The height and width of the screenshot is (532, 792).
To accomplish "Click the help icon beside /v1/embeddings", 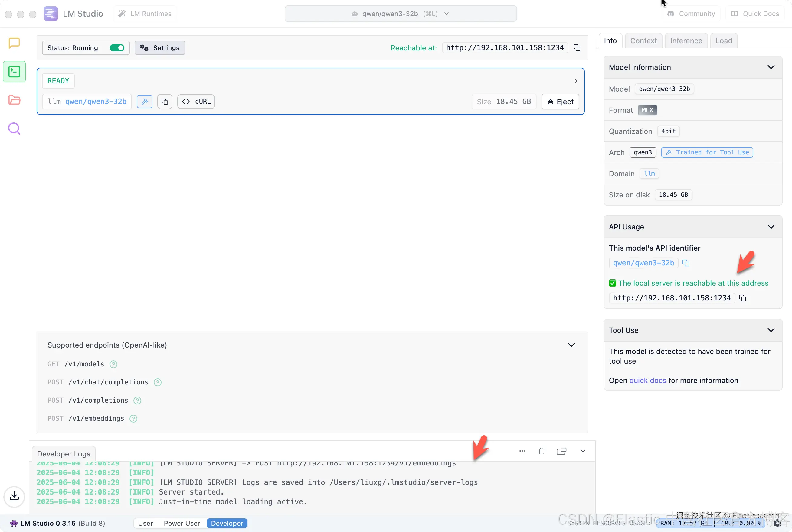I will [133, 419].
